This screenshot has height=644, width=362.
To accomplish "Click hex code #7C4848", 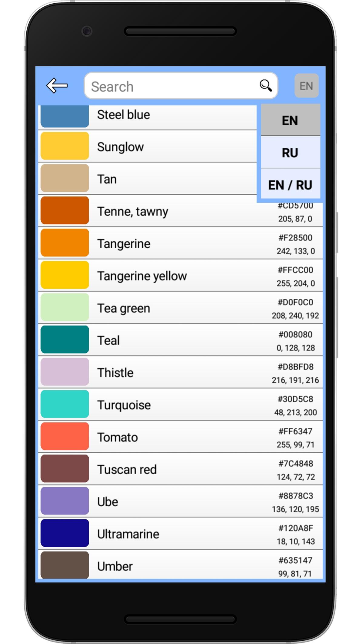I will (295, 464).
